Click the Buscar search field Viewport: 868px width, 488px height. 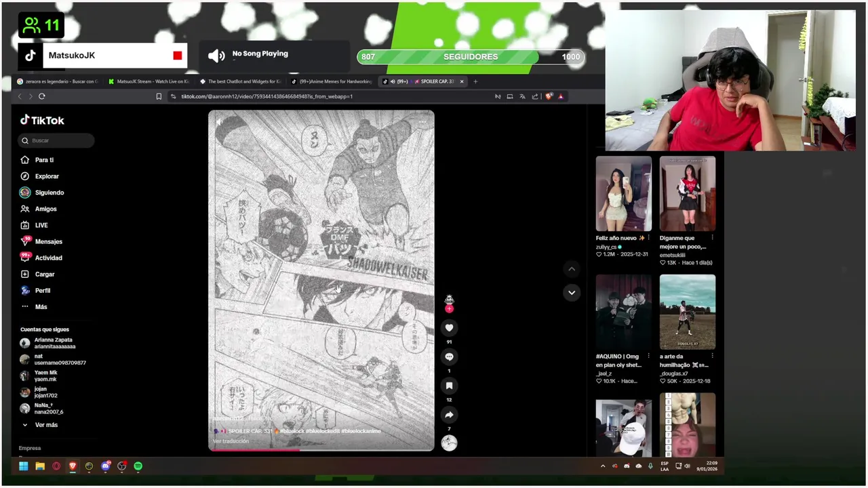click(56, 140)
